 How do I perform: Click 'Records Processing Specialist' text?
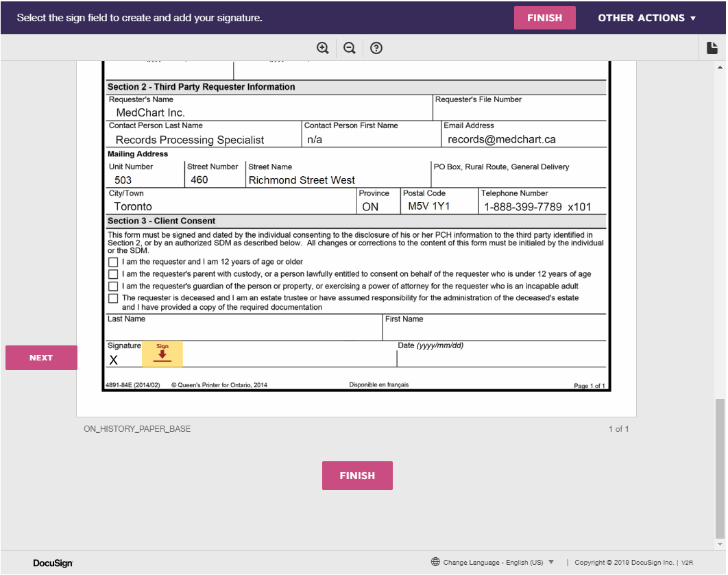click(x=189, y=140)
